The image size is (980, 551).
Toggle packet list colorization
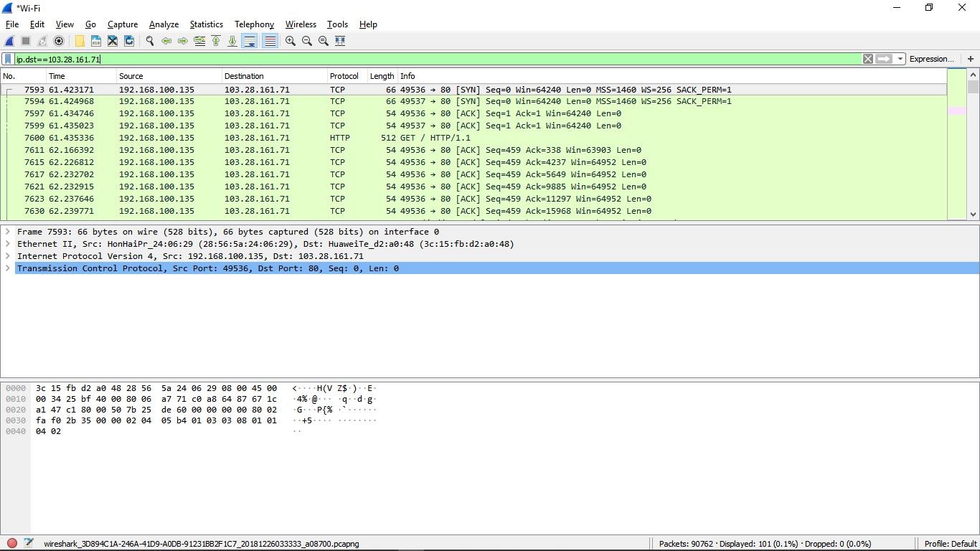269,41
